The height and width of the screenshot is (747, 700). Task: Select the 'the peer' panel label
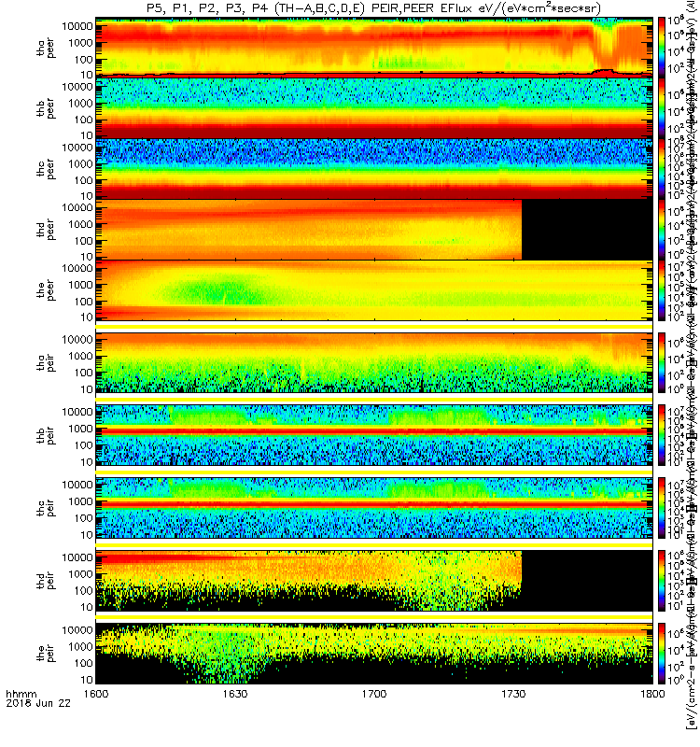(x=46, y=291)
